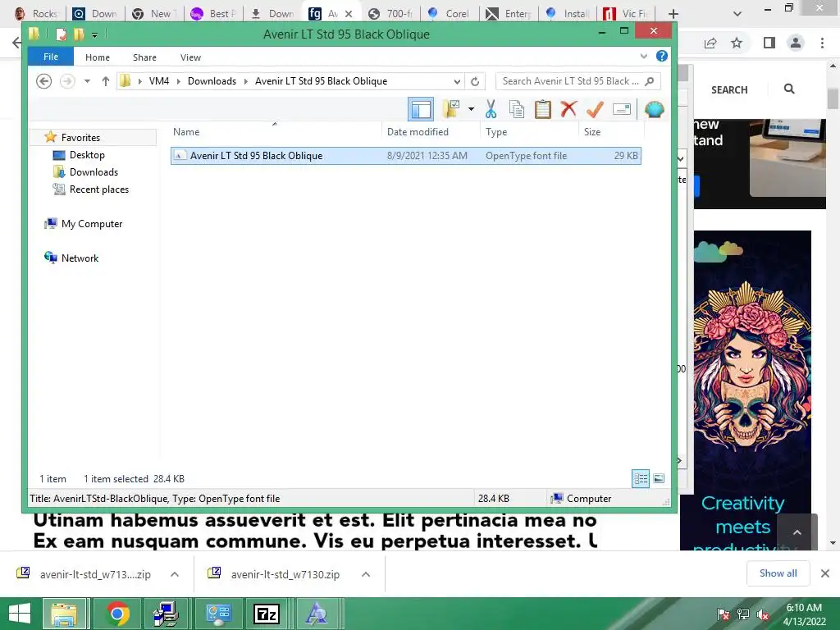Click the Chrome share page icon
The width and height of the screenshot is (840, 630).
click(x=710, y=43)
